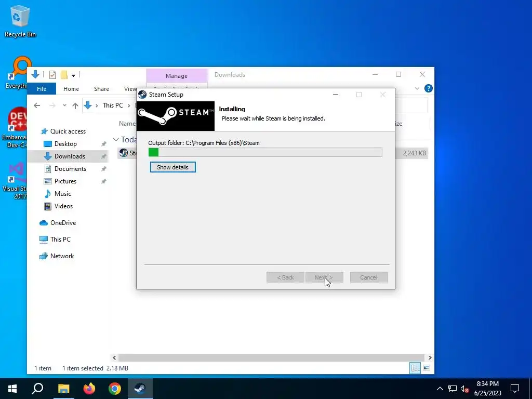The width and height of the screenshot is (532, 399).
Task: Select Network in navigation pane
Action: coord(62,256)
